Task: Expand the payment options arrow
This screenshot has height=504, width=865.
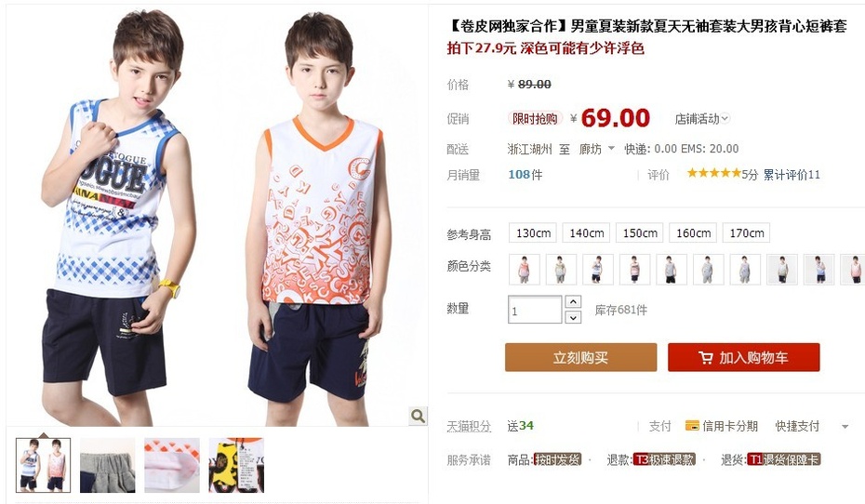Action: click(845, 426)
